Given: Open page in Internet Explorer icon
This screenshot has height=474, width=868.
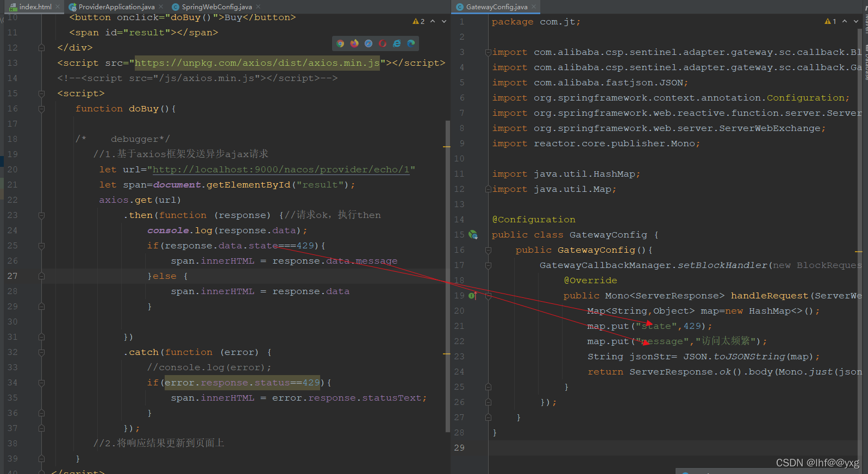Looking at the screenshot, I should [397, 43].
